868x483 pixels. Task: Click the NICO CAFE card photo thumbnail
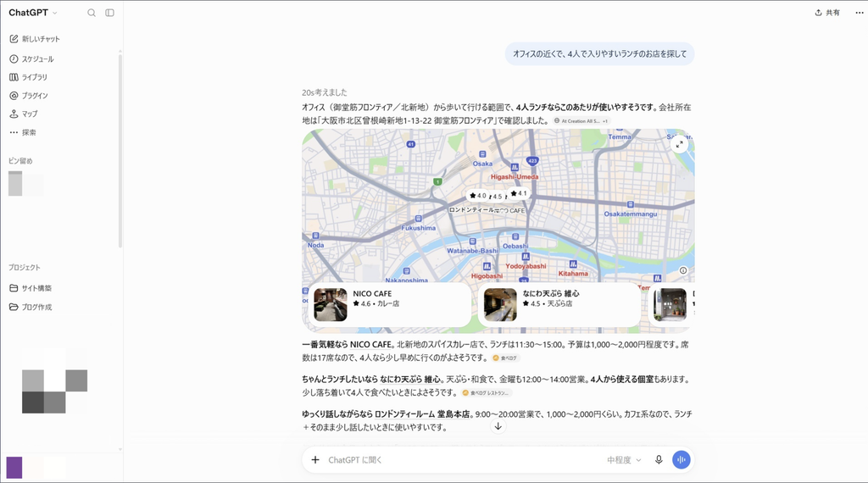[x=331, y=304]
